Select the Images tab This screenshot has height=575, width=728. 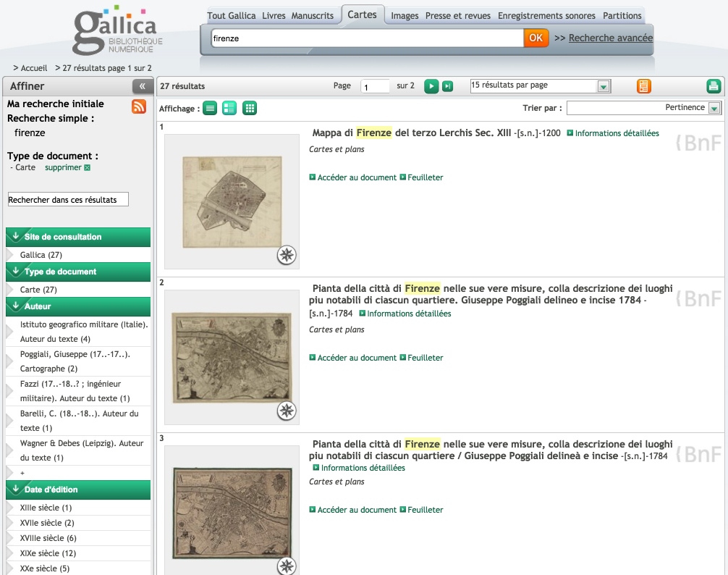tap(405, 16)
